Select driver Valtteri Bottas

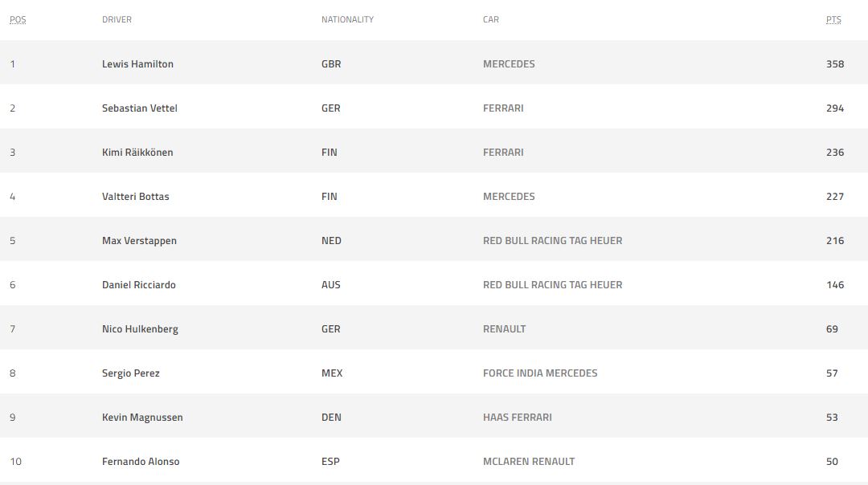136,197
